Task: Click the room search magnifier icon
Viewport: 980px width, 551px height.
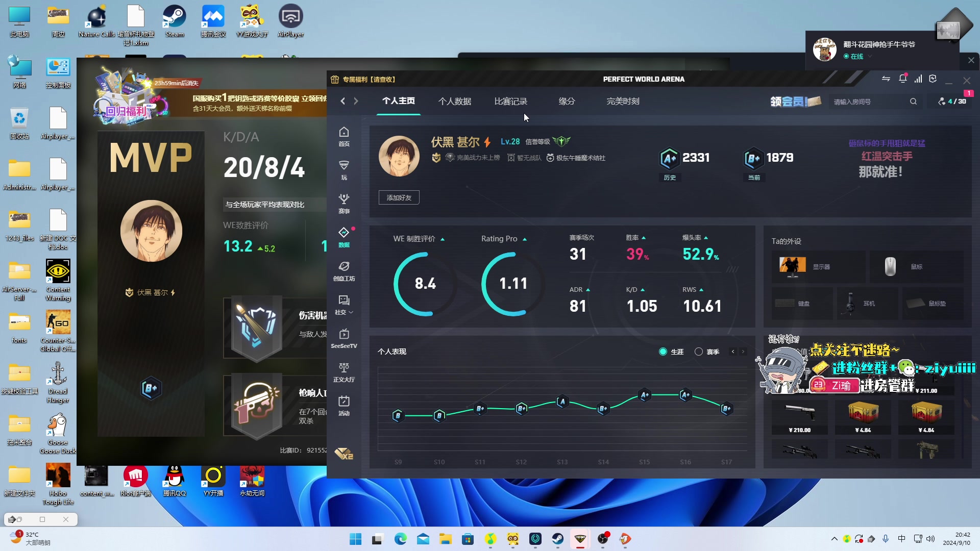Action: click(x=913, y=102)
